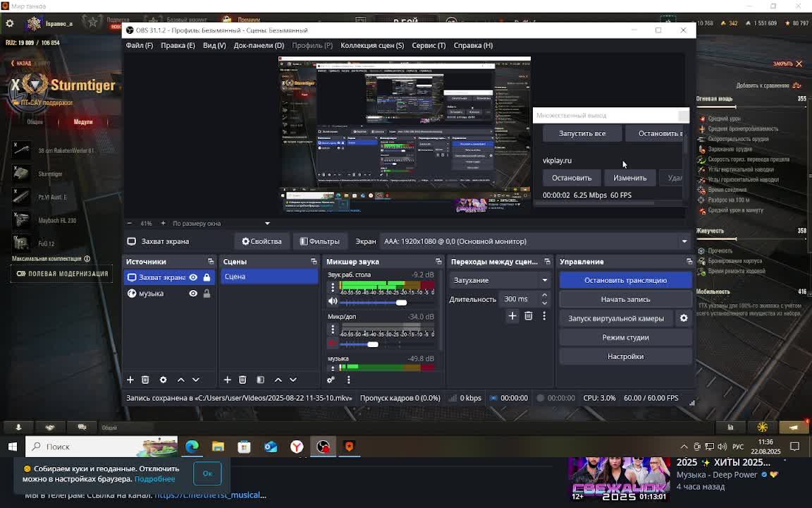The height and width of the screenshot is (508, 812).
Task: Switch to Модули tab in tank window
Action: pyautogui.click(x=83, y=122)
